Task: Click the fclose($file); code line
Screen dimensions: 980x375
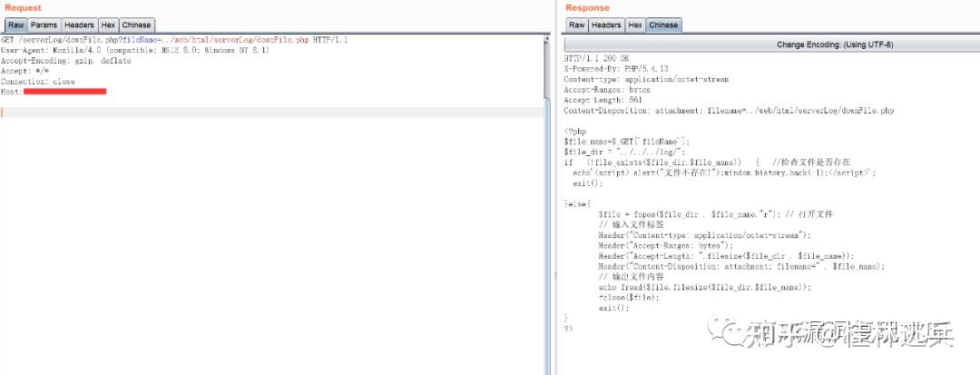Action: click(629, 298)
